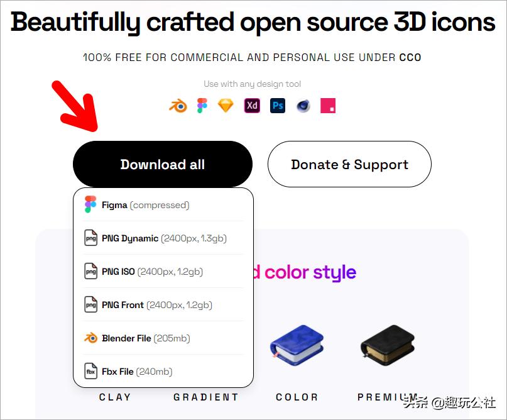Click the fbx file icon in the dropdown
Image resolution: width=507 pixels, height=420 pixels.
pos(90,371)
